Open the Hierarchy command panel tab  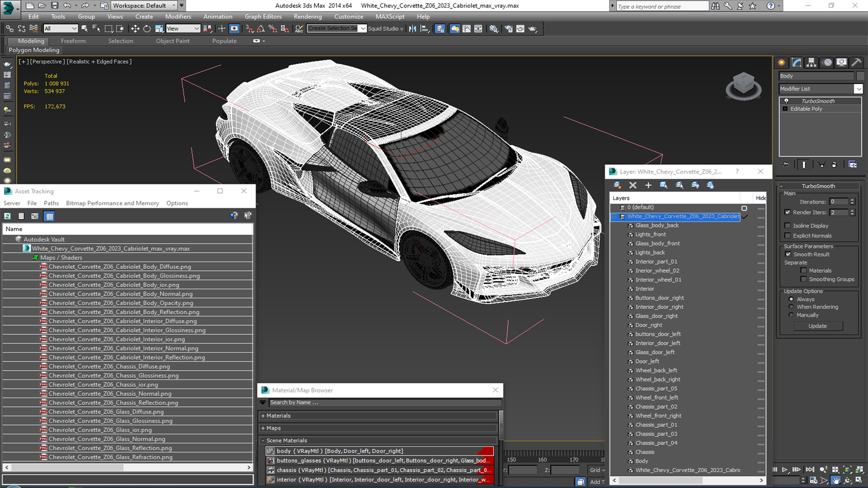point(811,62)
